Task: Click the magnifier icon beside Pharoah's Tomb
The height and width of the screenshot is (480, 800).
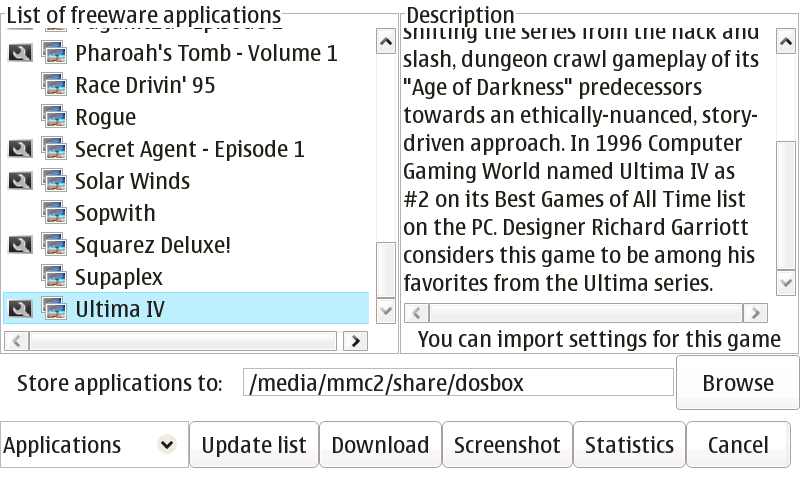Action: pos(20,53)
